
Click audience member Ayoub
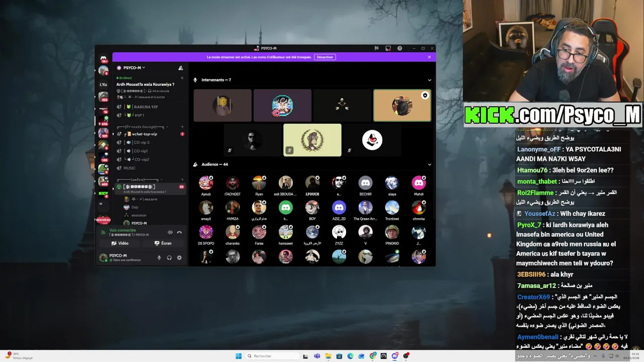[206, 186]
